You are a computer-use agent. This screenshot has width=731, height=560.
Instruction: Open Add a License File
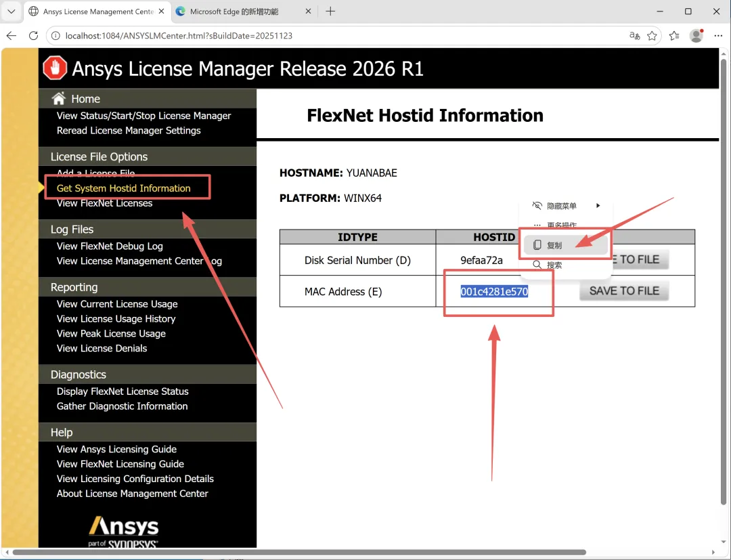pos(95,173)
